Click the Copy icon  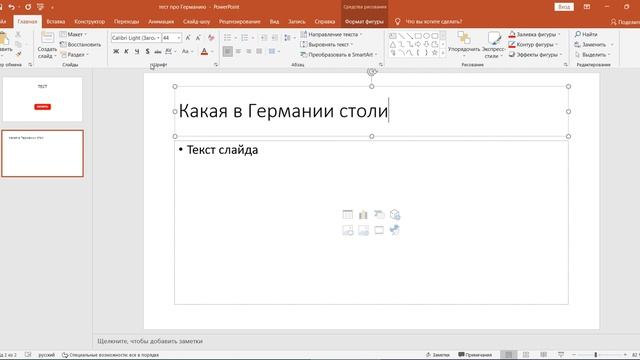point(18,44)
